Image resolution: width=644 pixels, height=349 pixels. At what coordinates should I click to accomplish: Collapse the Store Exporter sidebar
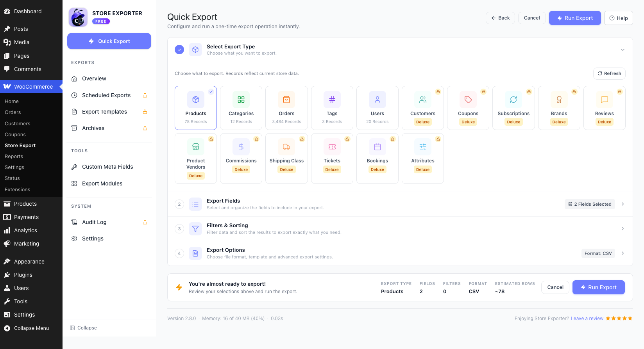tap(83, 328)
